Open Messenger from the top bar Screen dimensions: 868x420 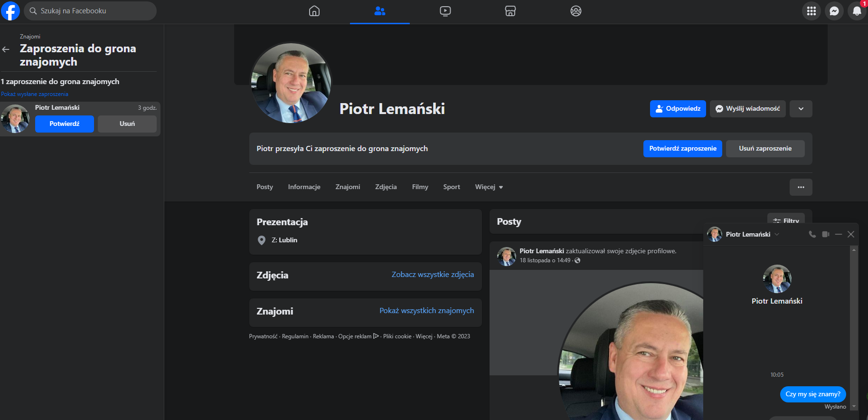pos(834,11)
